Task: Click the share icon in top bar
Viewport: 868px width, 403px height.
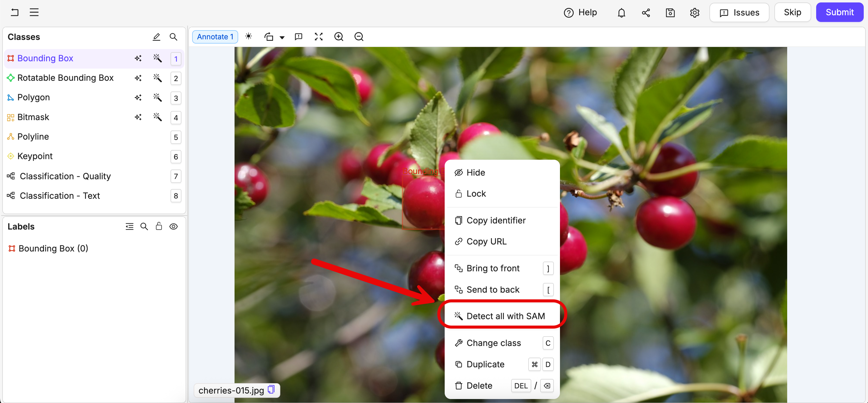Action: coord(646,13)
